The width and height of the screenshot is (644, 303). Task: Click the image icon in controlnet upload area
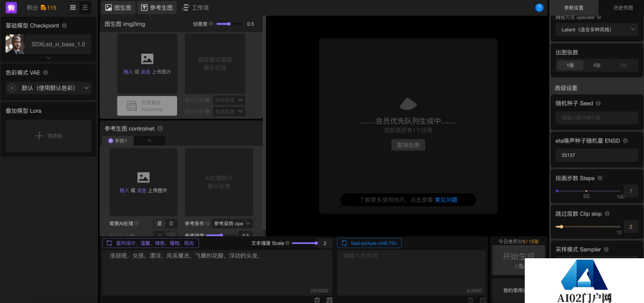click(143, 177)
